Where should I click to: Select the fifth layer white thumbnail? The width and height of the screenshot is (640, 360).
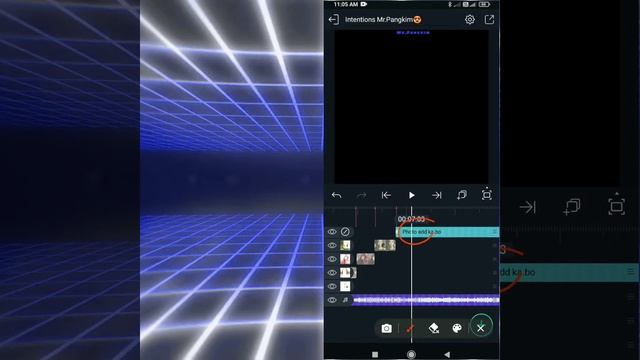pyautogui.click(x=345, y=286)
